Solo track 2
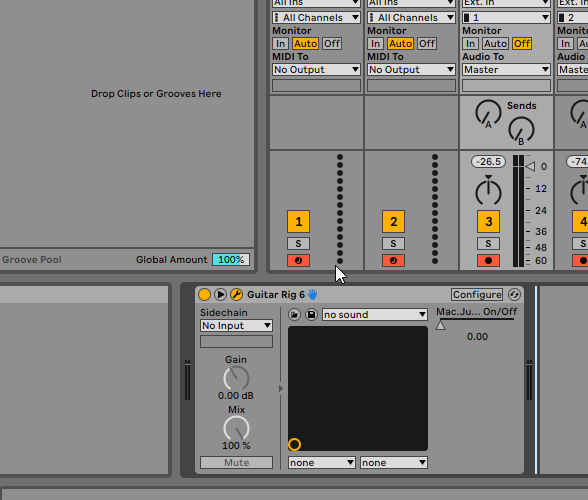588x500 pixels. [x=393, y=243]
